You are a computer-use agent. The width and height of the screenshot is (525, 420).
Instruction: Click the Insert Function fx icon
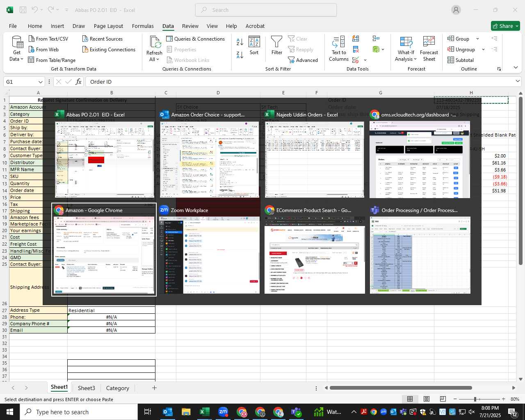pyautogui.click(x=78, y=82)
